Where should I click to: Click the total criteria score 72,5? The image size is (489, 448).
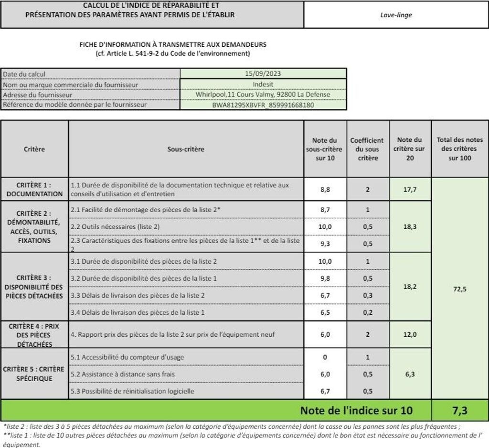click(459, 289)
